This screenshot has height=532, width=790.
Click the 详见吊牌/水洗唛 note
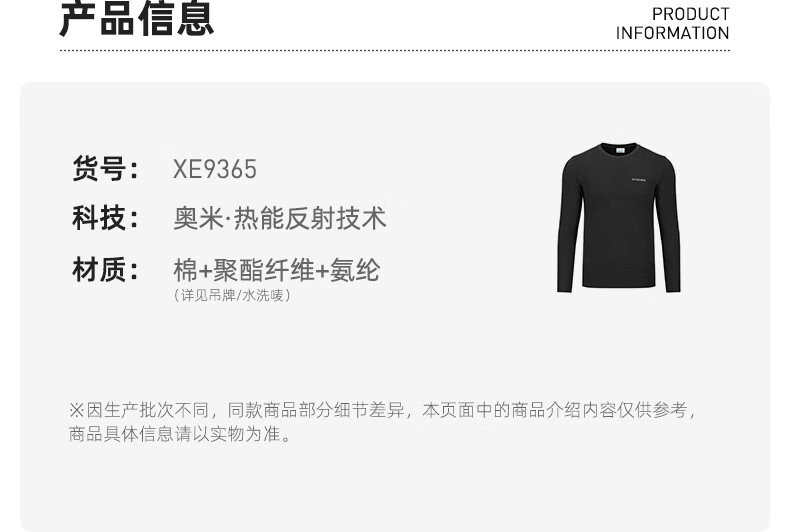(232, 295)
